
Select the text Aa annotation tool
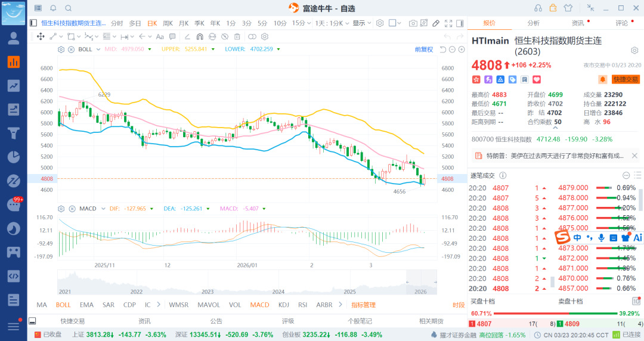(x=160, y=36)
